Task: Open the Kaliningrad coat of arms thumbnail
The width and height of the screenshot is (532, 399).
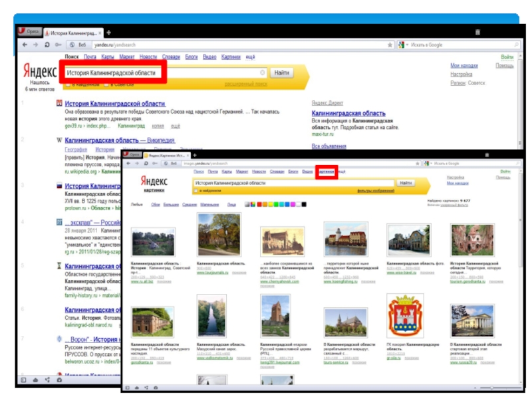Action: tap(406, 316)
